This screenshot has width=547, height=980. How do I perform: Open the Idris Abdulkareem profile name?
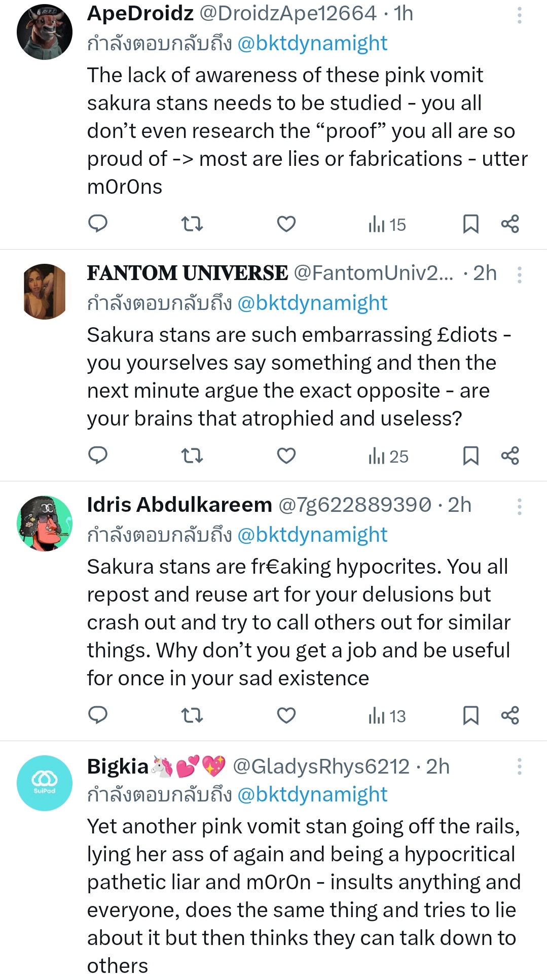click(x=179, y=505)
